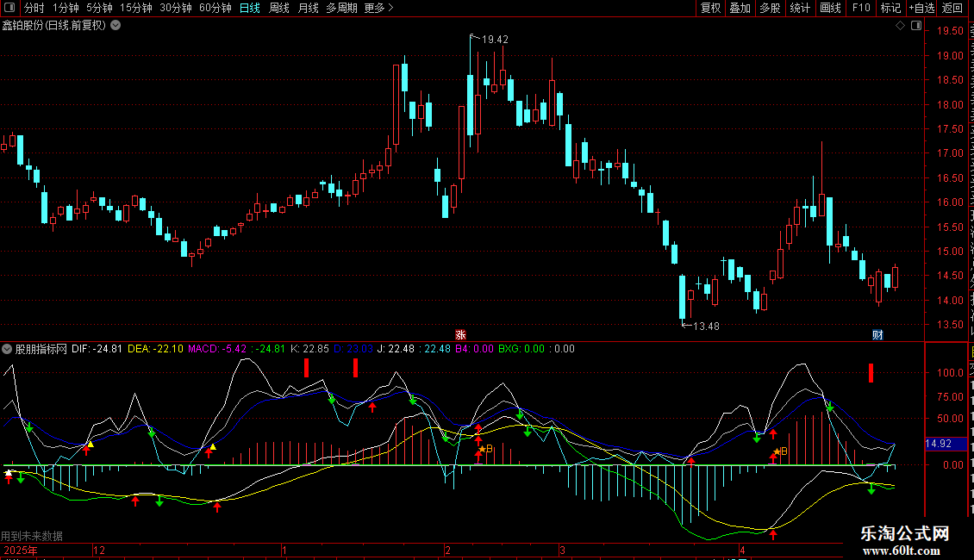The height and width of the screenshot is (560, 974).
Task: Click the month 1 marker on time axis
Action: tap(284, 550)
